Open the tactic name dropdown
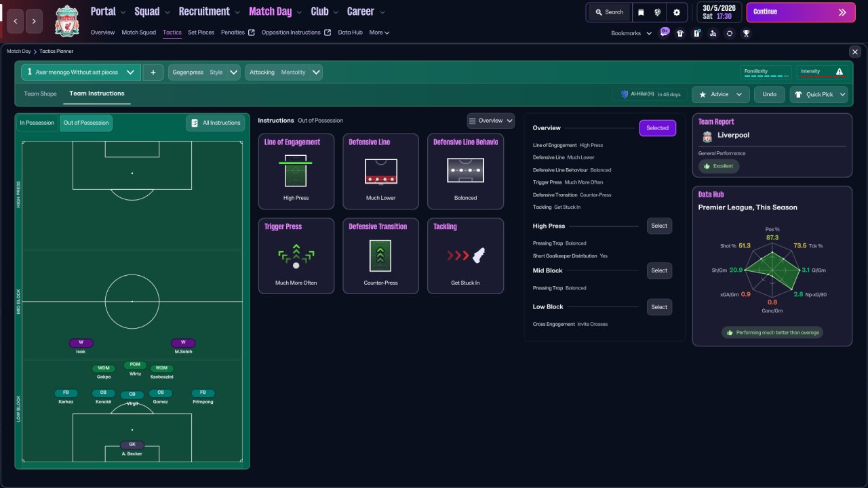Screen dimensions: 868x488 [81, 72]
